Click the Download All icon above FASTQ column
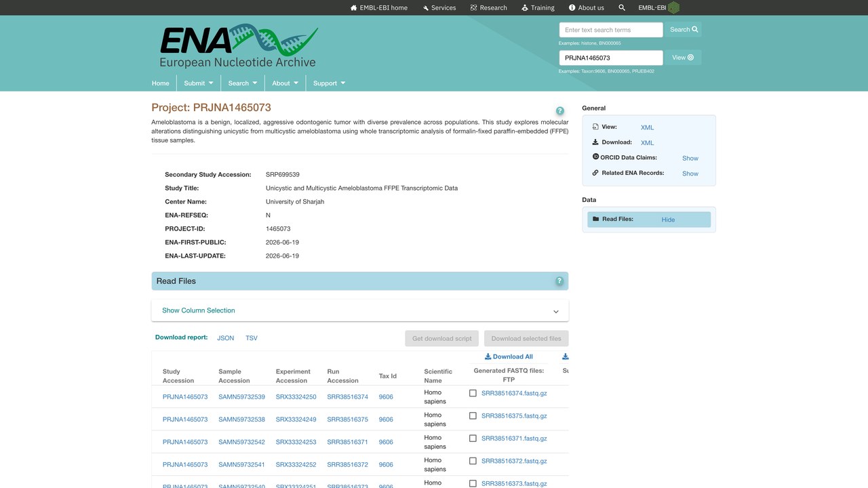The width and height of the screenshot is (868, 488). (x=488, y=357)
